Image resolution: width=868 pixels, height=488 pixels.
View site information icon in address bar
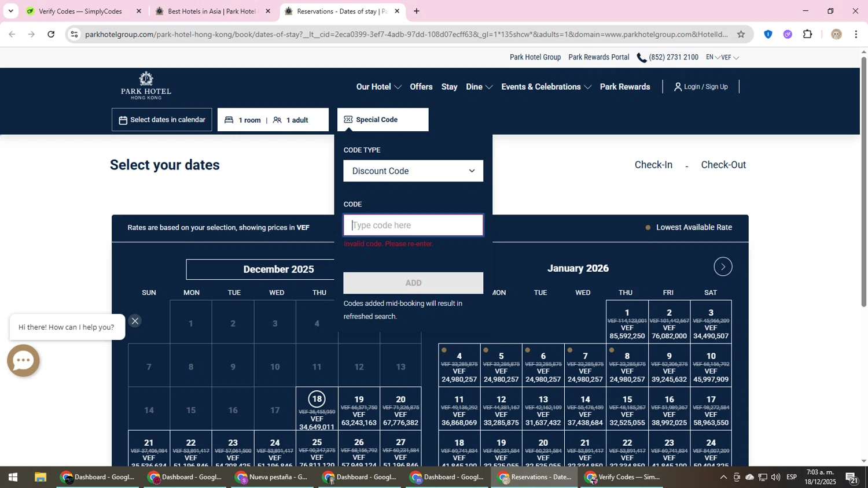coord(74,34)
